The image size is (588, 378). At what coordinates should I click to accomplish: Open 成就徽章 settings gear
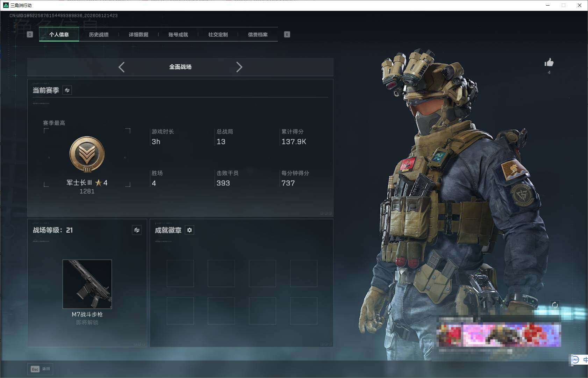(189, 230)
